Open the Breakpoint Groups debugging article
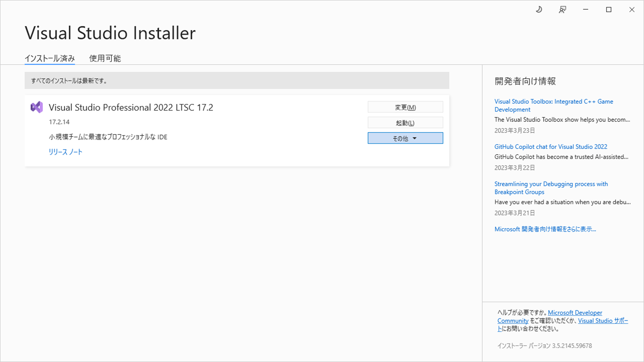The width and height of the screenshot is (644, 362). tap(551, 188)
